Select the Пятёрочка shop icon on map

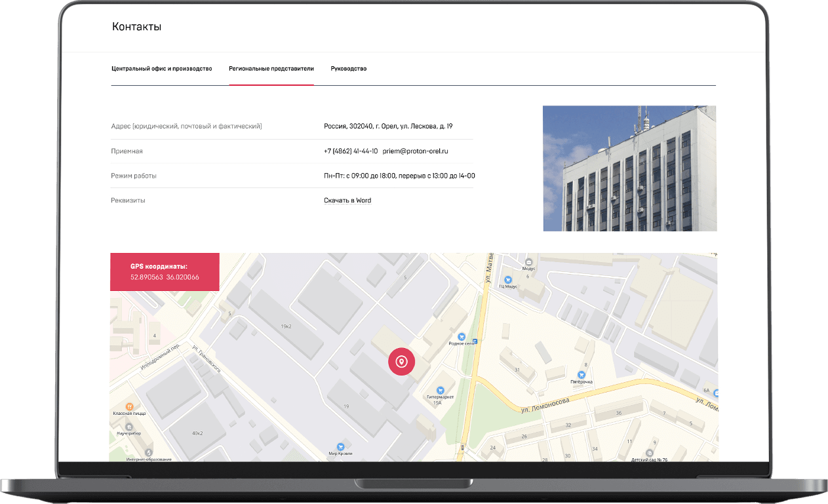582,374
